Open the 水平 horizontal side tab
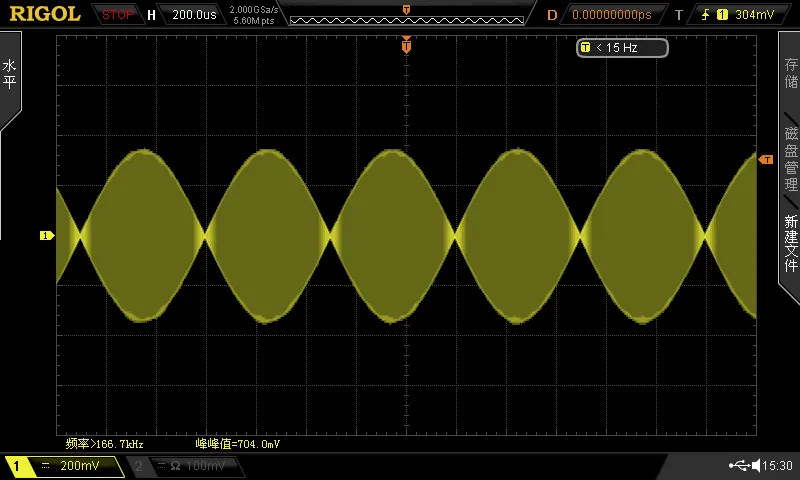The height and width of the screenshot is (480, 800). [x=10, y=74]
